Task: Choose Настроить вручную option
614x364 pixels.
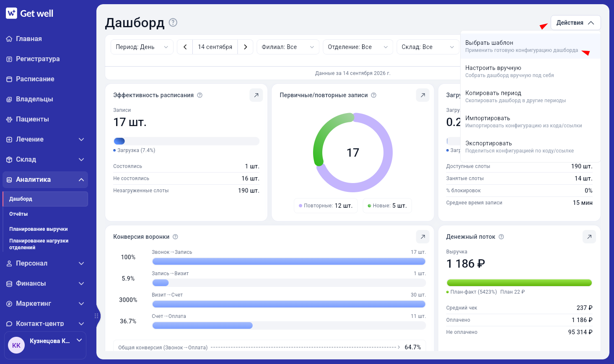Action: (531, 71)
